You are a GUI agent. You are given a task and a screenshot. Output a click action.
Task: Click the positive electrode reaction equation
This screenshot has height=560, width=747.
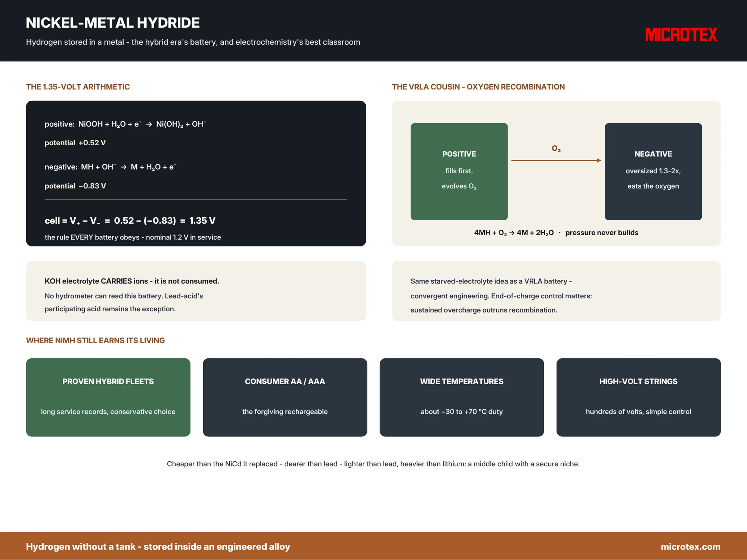click(x=125, y=124)
